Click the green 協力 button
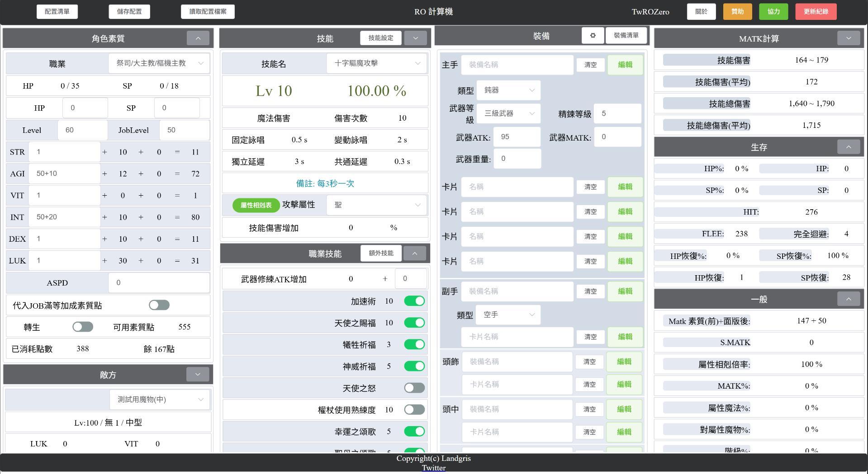This screenshot has width=868, height=474. [773, 12]
